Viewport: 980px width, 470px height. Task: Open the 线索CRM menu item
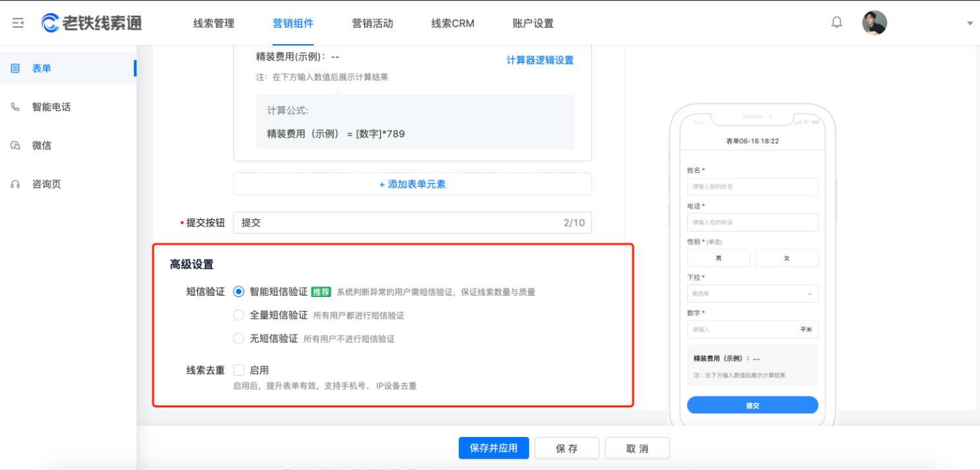point(451,22)
